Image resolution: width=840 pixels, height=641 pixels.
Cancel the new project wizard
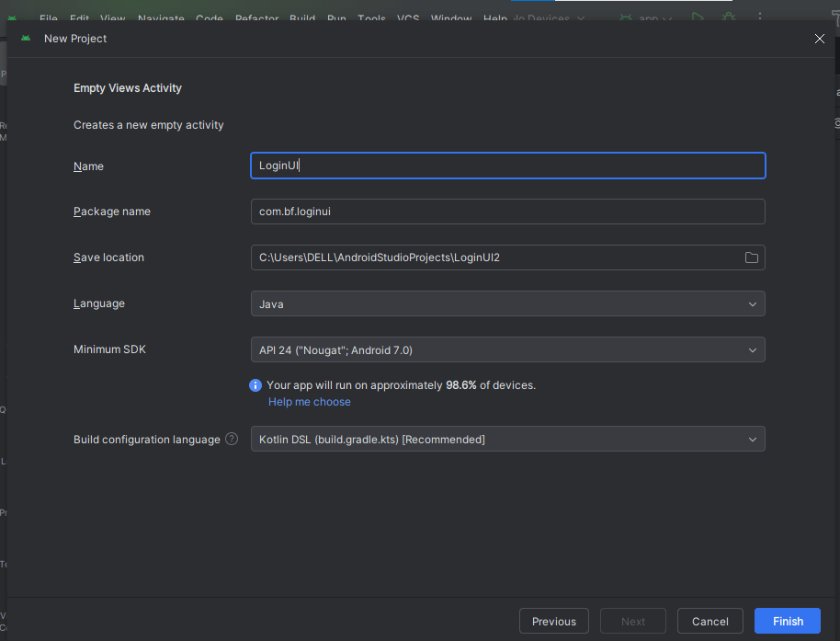pyautogui.click(x=709, y=621)
